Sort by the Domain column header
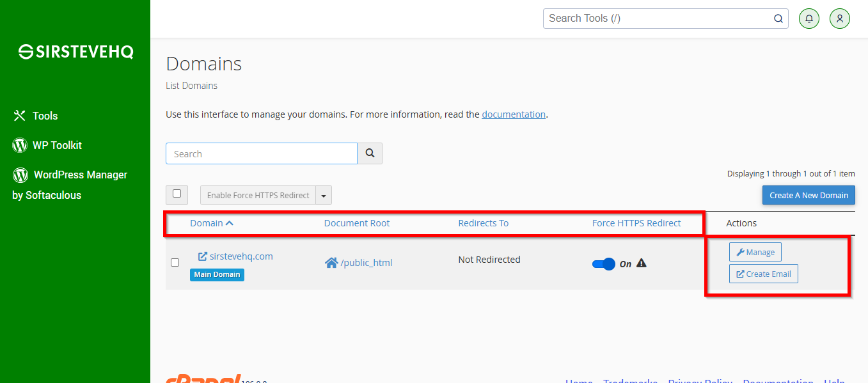This screenshot has width=868, height=383. (x=212, y=223)
